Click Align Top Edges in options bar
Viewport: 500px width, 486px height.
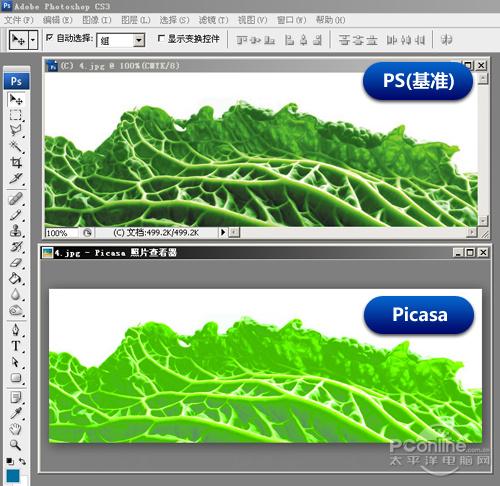click(x=241, y=40)
